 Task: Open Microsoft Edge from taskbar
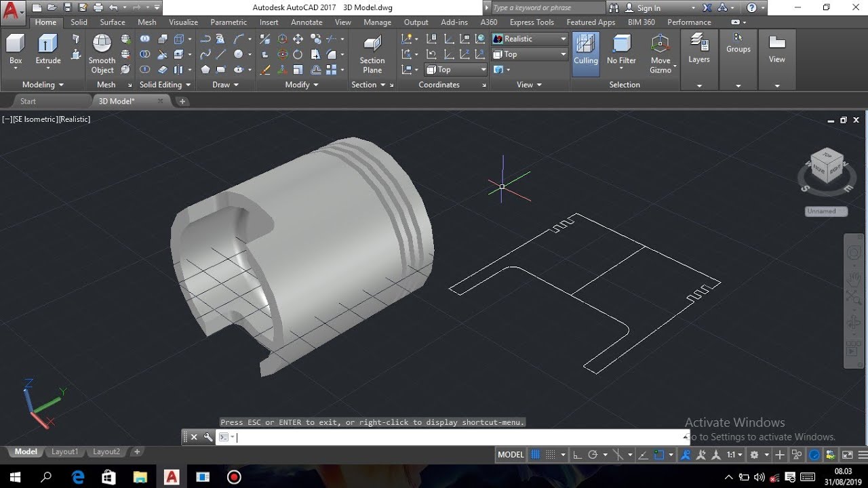tap(78, 477)
